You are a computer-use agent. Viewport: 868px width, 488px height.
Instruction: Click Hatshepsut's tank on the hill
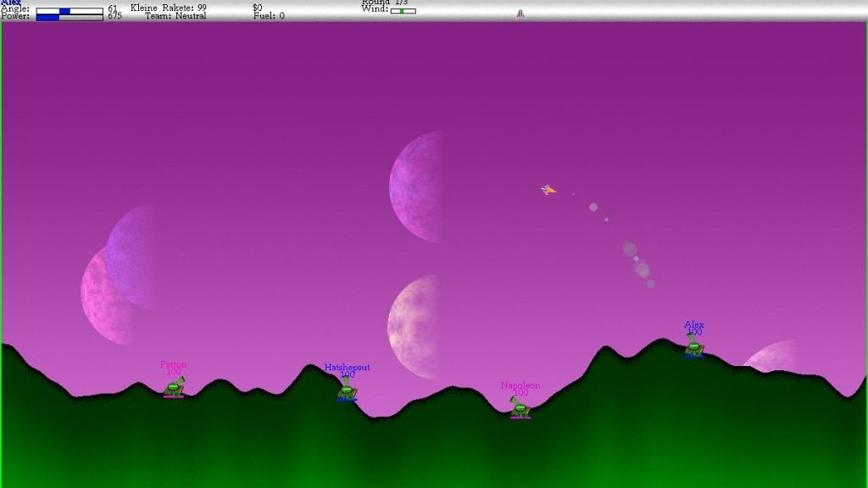(x=347, y=391)
